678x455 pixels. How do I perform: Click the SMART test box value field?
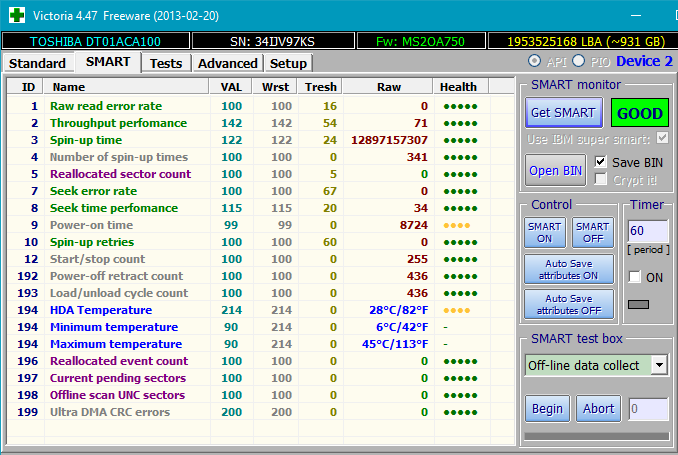(x=648, y=409)
